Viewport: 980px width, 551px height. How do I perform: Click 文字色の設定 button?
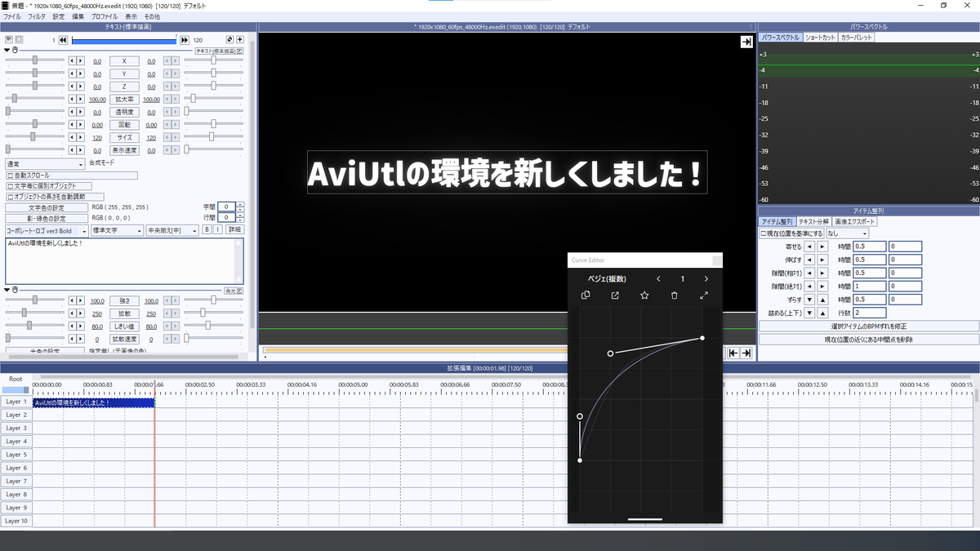coord(47,207)
